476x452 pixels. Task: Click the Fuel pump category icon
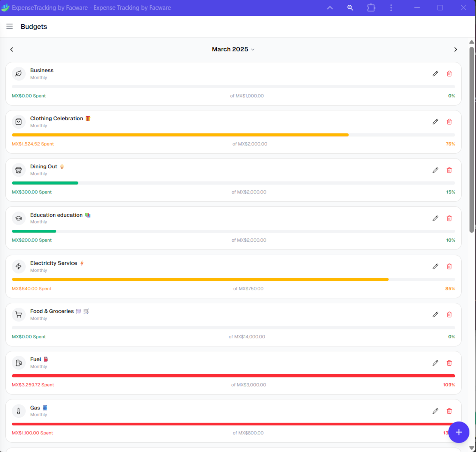point(19,363)
